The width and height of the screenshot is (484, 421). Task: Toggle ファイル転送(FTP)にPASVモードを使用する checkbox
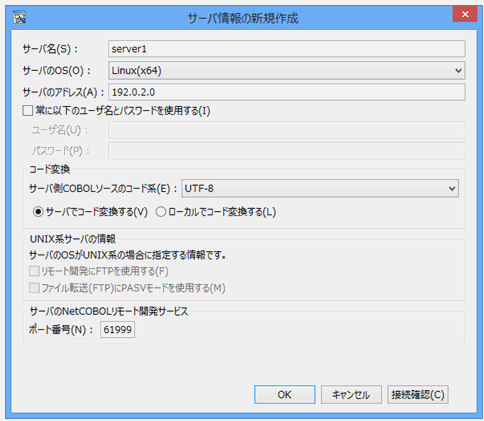[x=34, y=288]
